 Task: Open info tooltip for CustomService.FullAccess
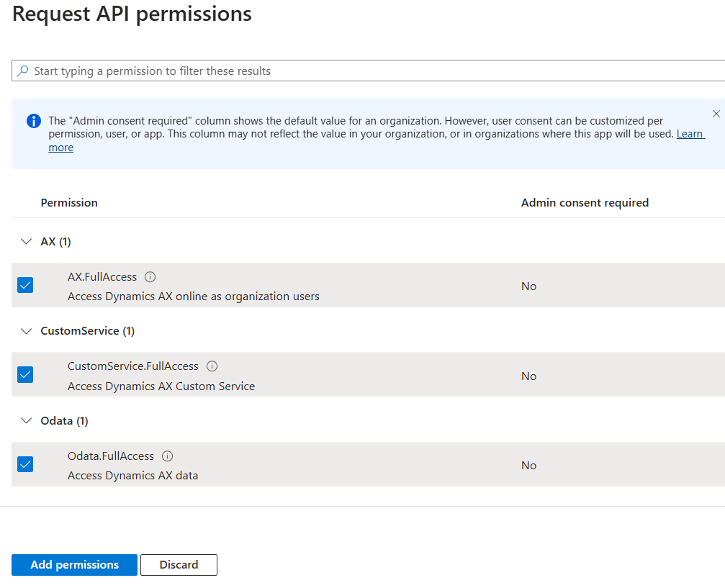(x=212, y=366)
